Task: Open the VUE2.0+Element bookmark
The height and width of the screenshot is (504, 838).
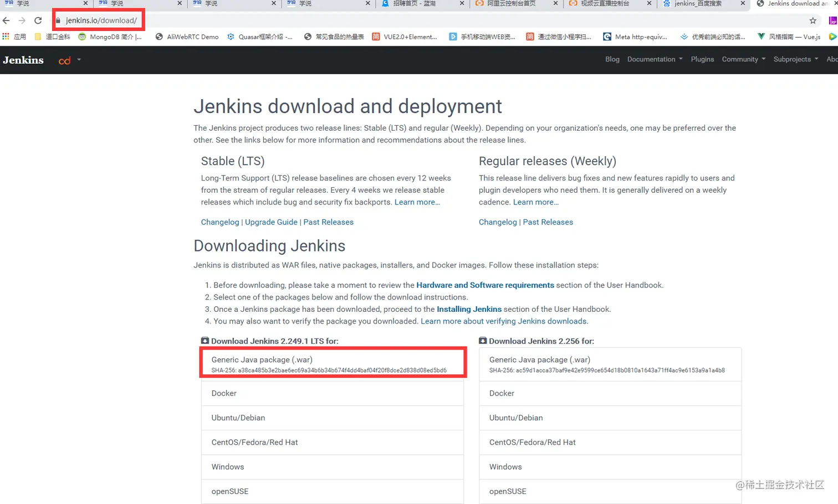Action: click(x=405, y=37)
